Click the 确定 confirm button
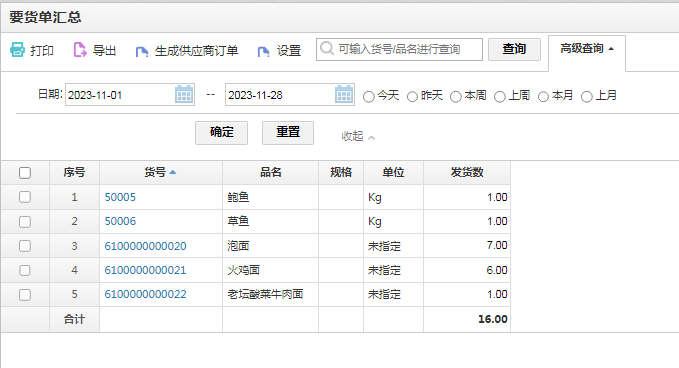This screenshot has width=679, height=368. (221, 132)
